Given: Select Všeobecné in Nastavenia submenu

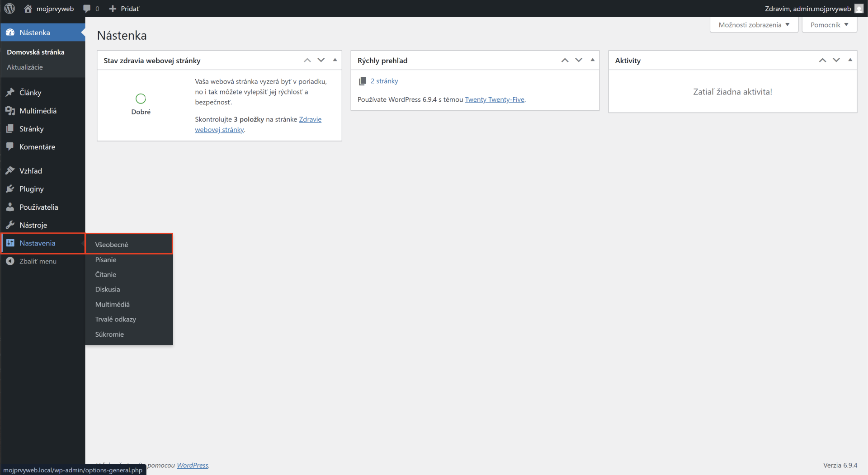Looking at the screenshot, I should coord(112,245).
